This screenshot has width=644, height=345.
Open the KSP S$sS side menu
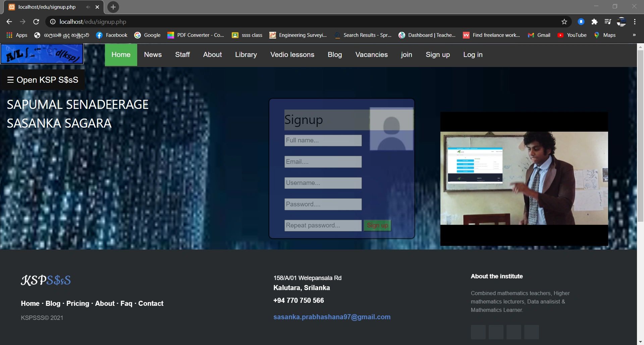click(43, 80)
